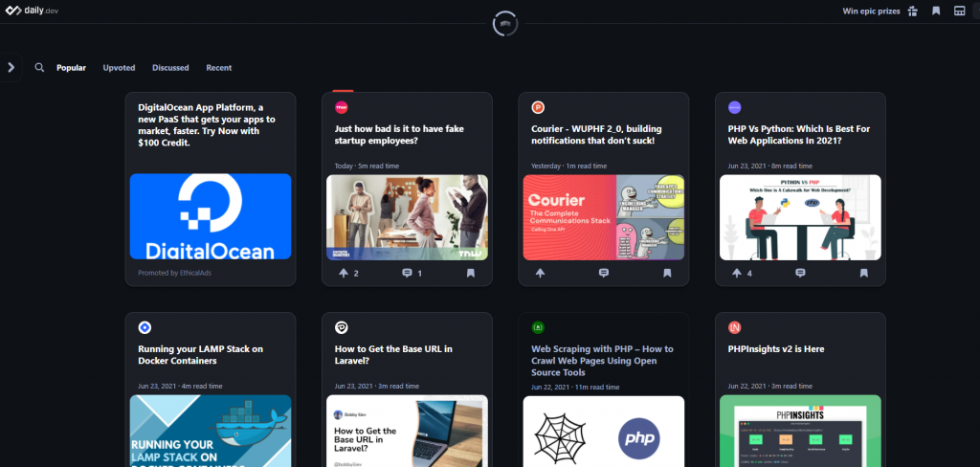Bookmark the PHP Vs Python post
This screenshot has height=467, width=980.
click(x=863, y=273)
